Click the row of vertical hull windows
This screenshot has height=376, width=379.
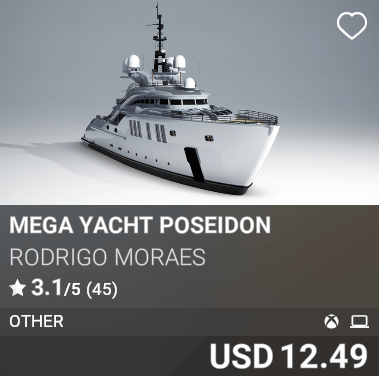click(148, 131)
